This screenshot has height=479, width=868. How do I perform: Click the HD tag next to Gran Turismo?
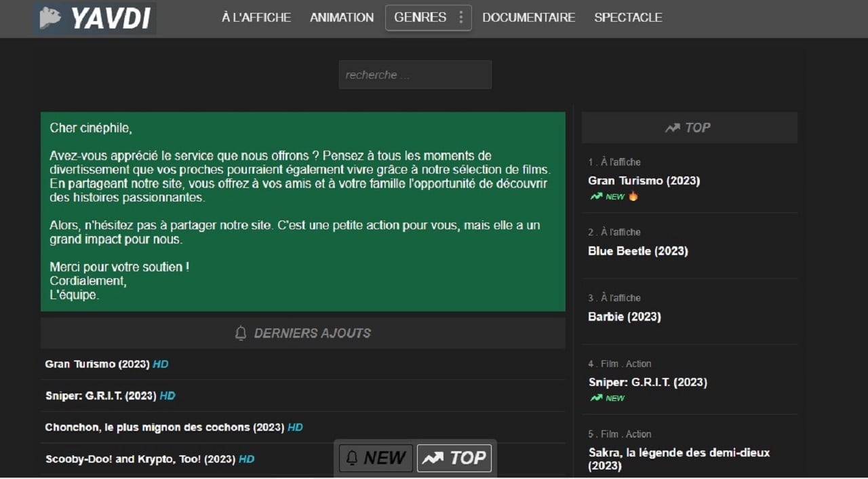[x=161, y=364]
